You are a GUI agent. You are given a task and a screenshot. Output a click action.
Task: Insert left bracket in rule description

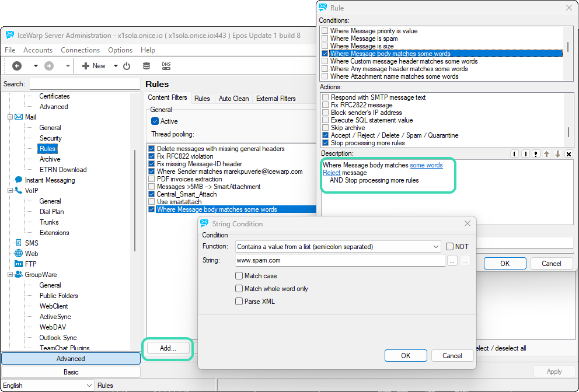(x=514, y=154)
